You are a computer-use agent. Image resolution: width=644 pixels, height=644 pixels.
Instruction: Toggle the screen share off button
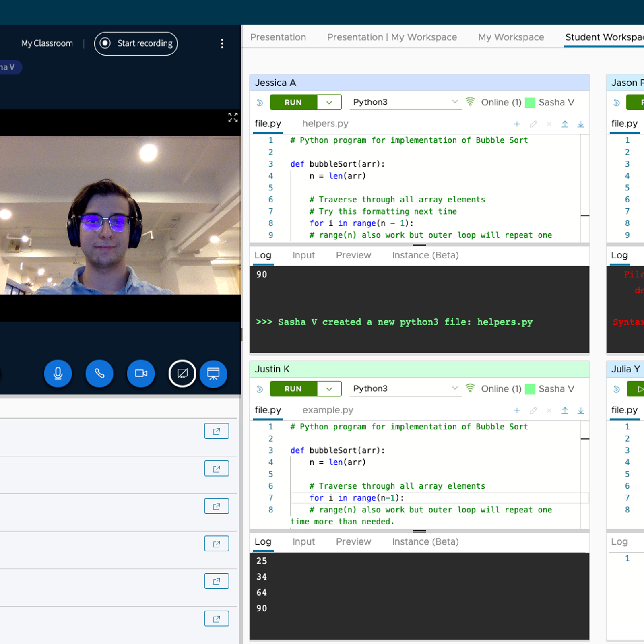tap(182, 374)
